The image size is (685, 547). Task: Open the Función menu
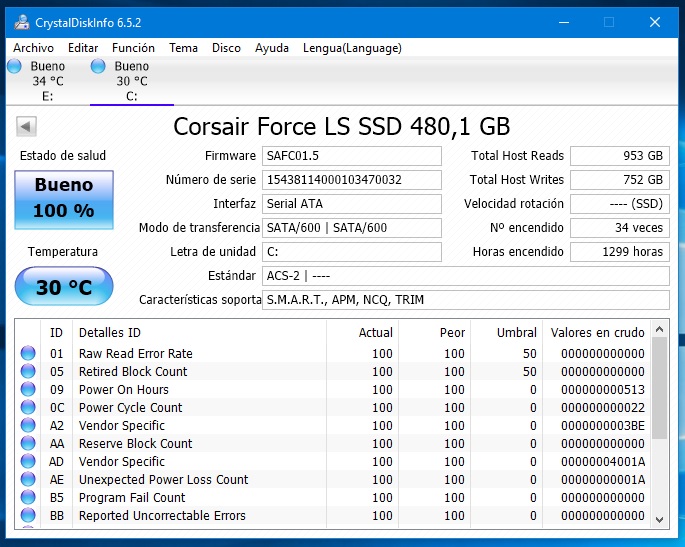[133, 48]
